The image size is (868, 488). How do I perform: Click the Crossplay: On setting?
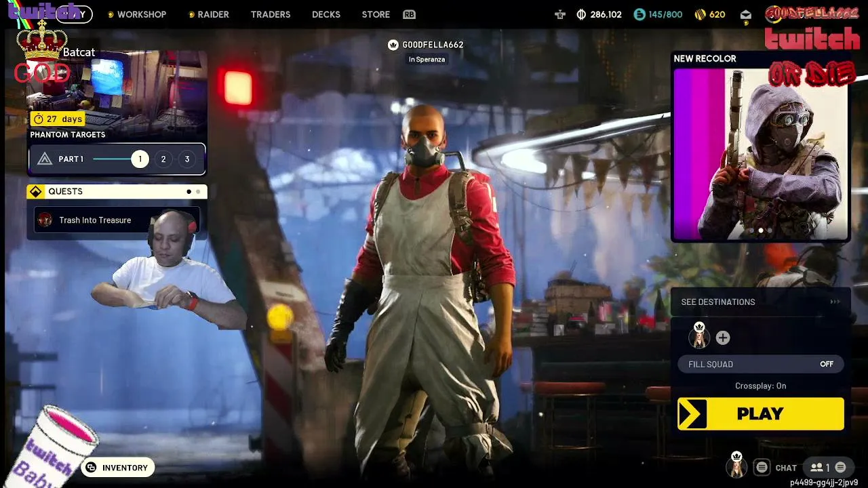[x=761, y=386]
